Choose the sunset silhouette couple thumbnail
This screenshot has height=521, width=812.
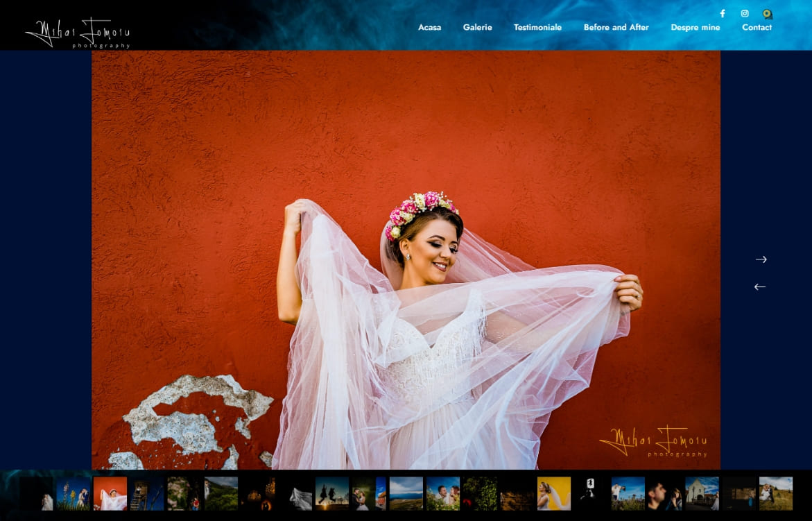[332, 493]
